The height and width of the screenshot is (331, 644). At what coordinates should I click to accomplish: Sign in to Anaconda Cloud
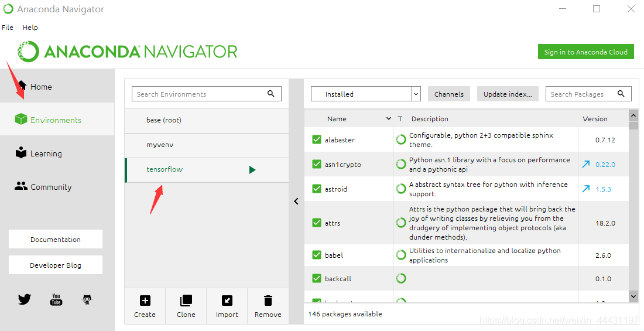click(585, 52)
